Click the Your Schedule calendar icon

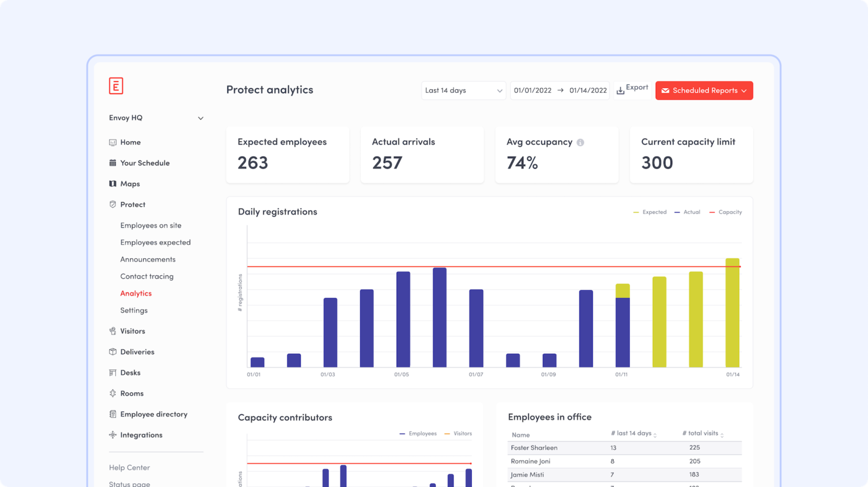click(x=113, y=163)
